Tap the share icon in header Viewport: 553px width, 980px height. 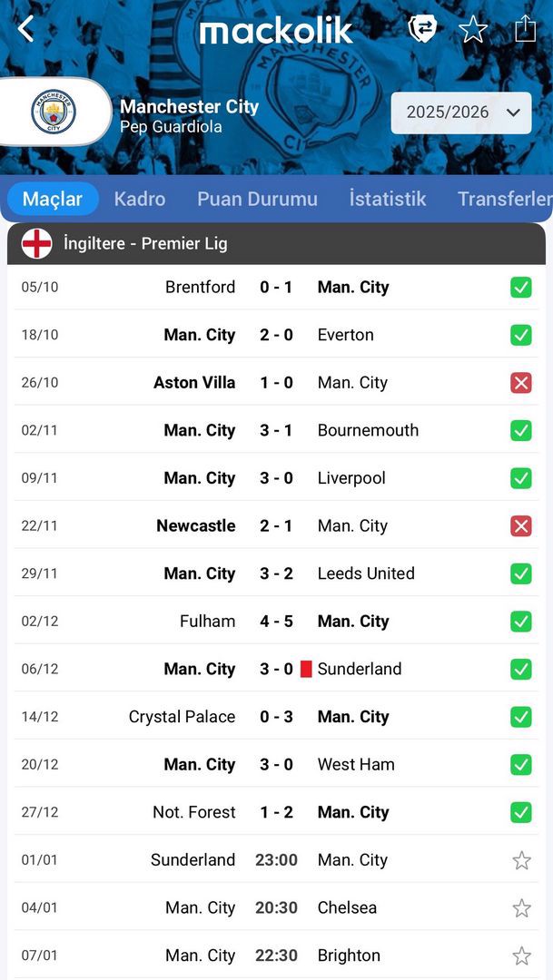525,29
